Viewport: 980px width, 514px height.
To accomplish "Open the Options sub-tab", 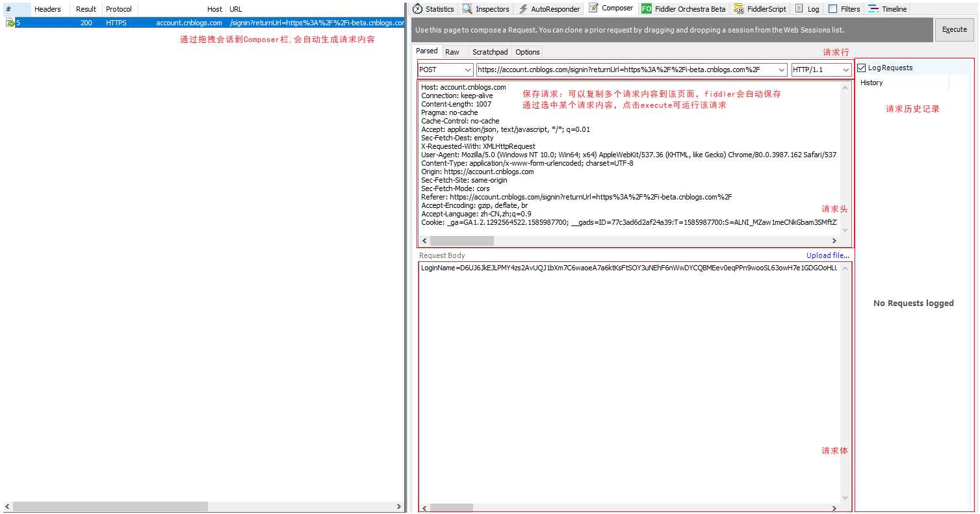I will pos(528,52).
